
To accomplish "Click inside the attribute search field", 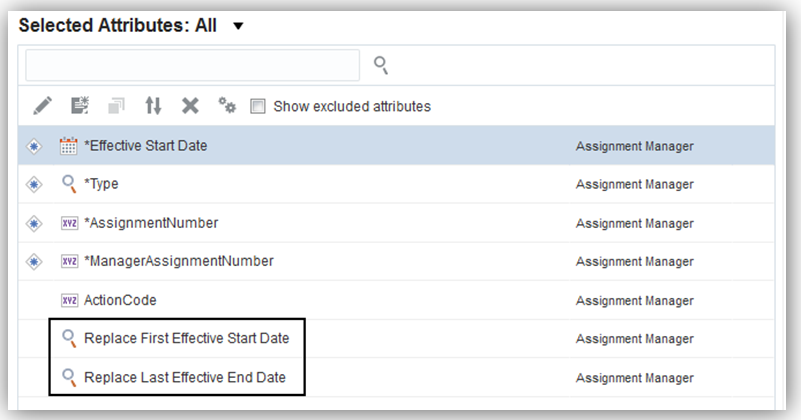I will (192, 65).
